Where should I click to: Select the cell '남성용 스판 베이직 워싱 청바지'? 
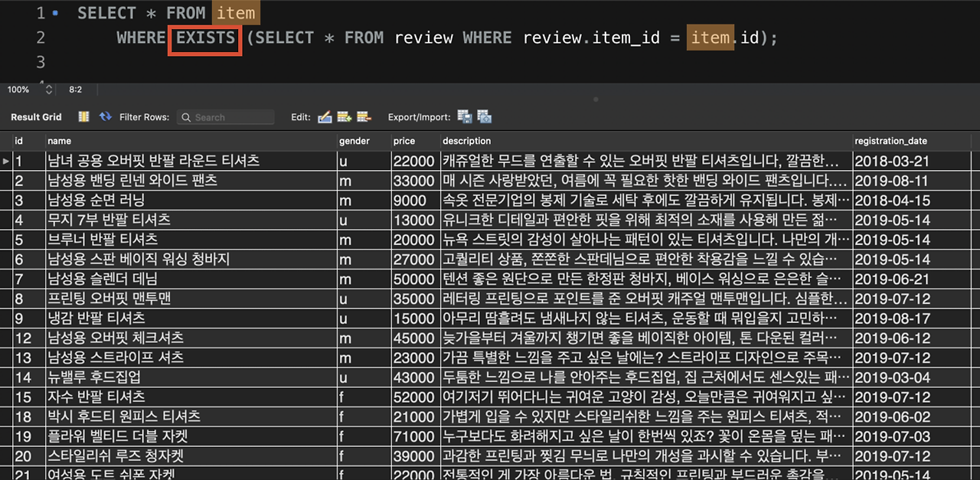tap(191, 259)
